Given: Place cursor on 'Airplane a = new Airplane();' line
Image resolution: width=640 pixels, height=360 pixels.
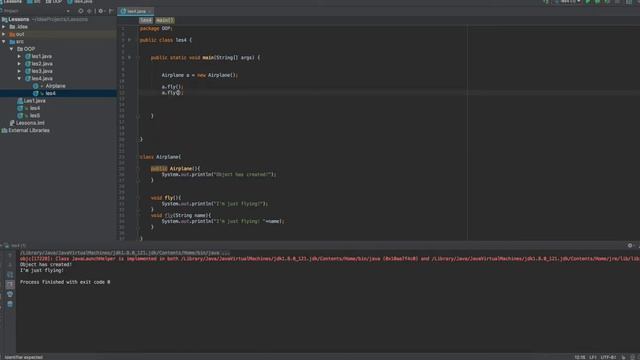Looking at the screenshot, I should pos(199,75).
